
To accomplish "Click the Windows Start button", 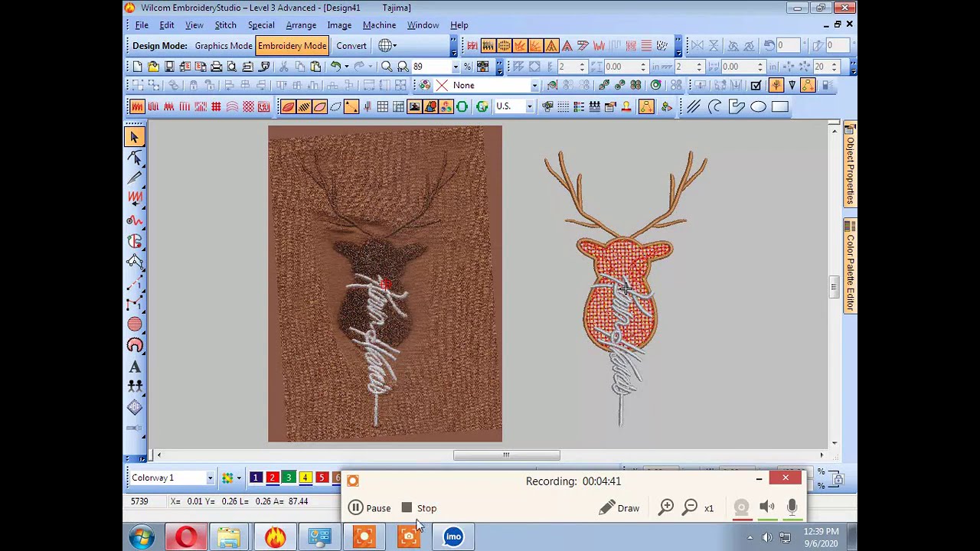I will pos(141,537).
